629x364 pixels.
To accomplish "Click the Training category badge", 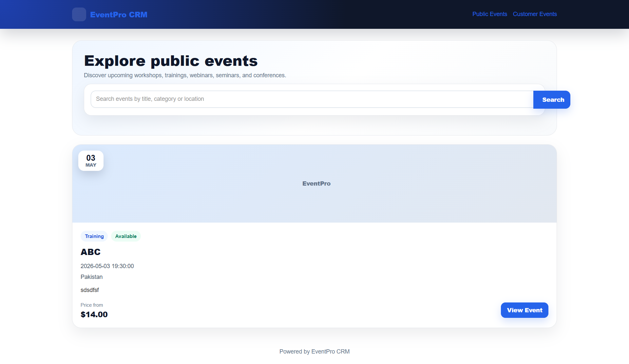I will click(94, 236).
